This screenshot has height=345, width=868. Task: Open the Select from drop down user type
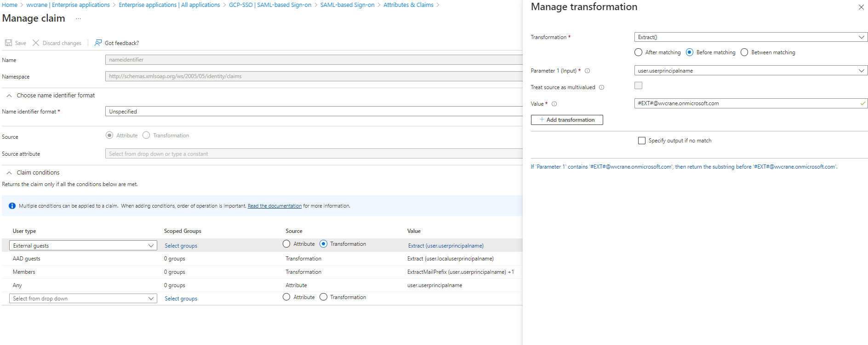(x=83, y=298)
